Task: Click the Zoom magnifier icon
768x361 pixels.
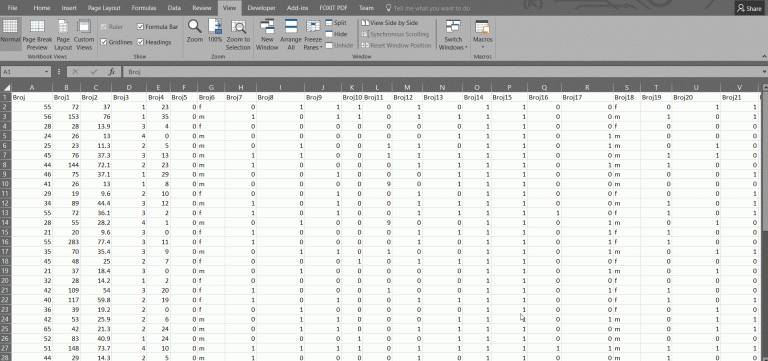Action: [x=194, y=31]
